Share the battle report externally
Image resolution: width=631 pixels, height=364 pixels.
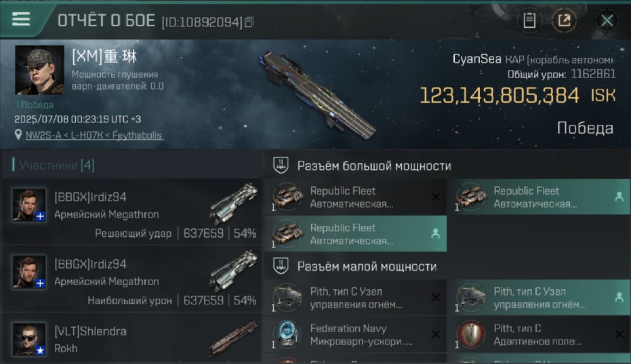(x=564, y=21)
